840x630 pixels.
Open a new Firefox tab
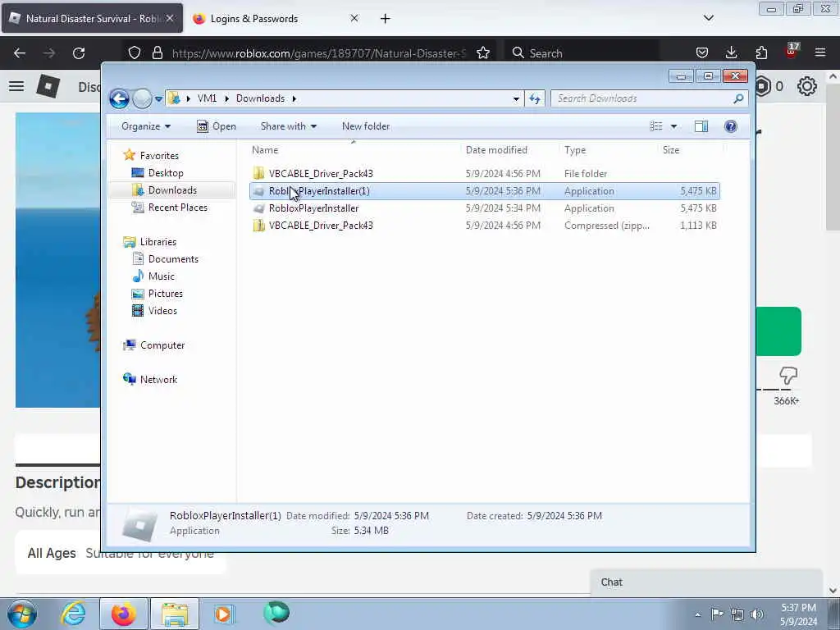click(x=386, y=19)
